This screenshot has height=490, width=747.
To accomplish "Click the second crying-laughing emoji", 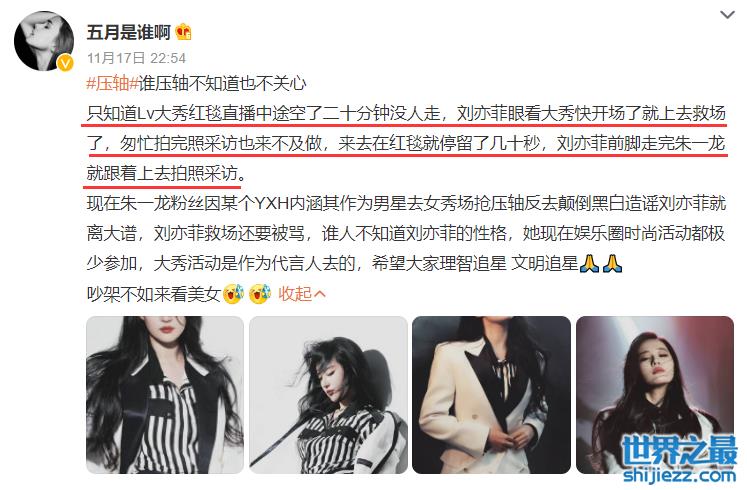I will [x=260, y=294].
